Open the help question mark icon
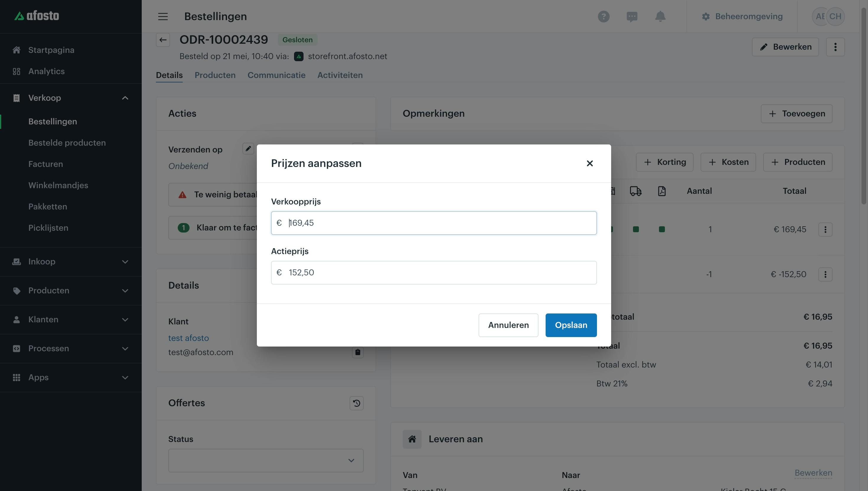 [x=603, y=16]
